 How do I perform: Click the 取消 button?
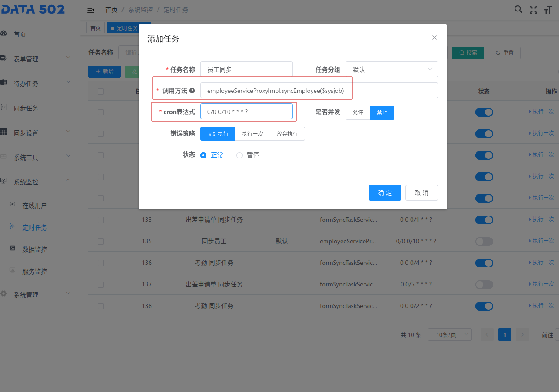pyautogui.click(x=421, y=193)
